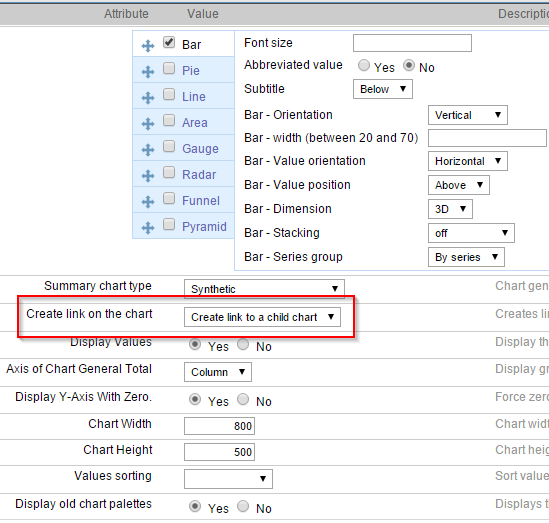
Task: Select No for Display Y-Axis With Zero
Action: tap(243, 399)
